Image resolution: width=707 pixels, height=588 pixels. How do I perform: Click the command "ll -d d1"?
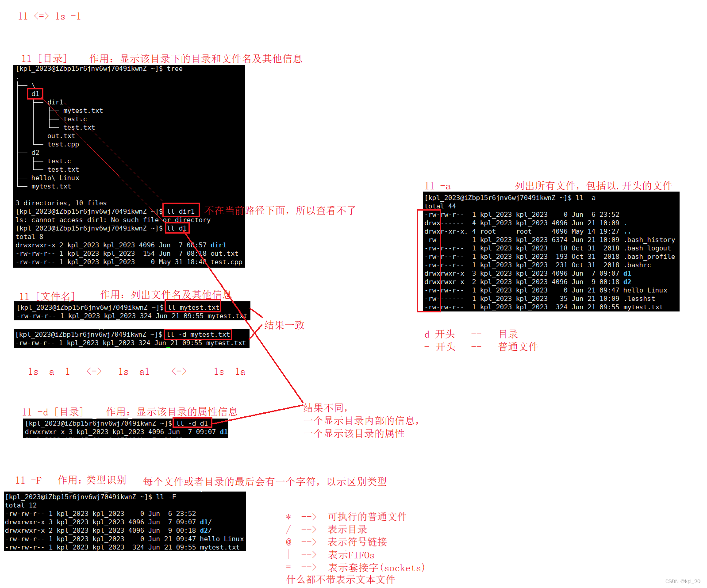pos(192,423)
